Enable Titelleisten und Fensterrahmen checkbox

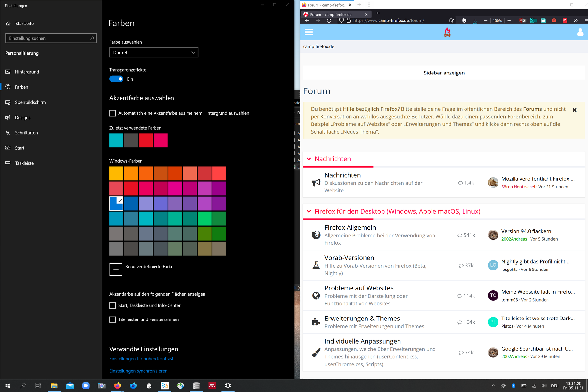pyautogui.click(x=113, y=319)
